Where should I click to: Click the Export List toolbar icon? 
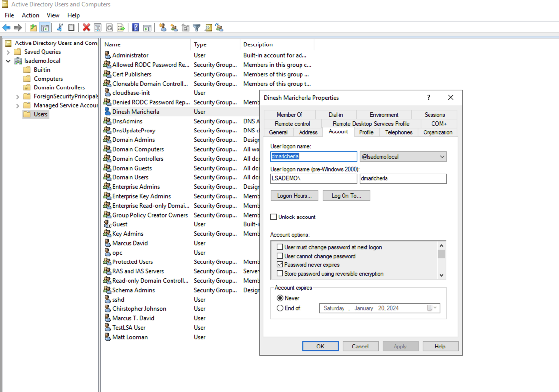[120, 28]
